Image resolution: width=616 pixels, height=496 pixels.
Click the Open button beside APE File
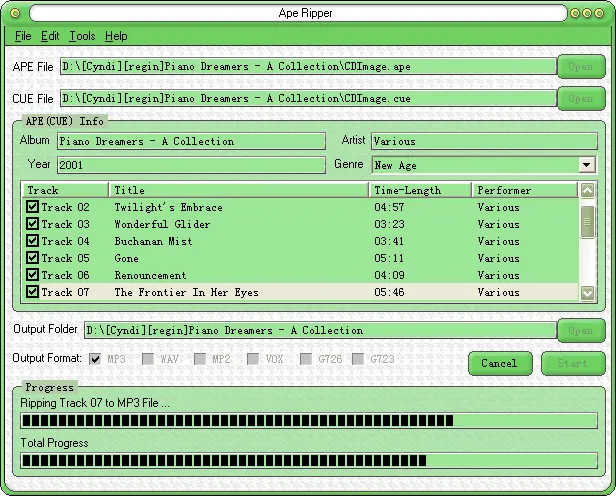point(580,67)
